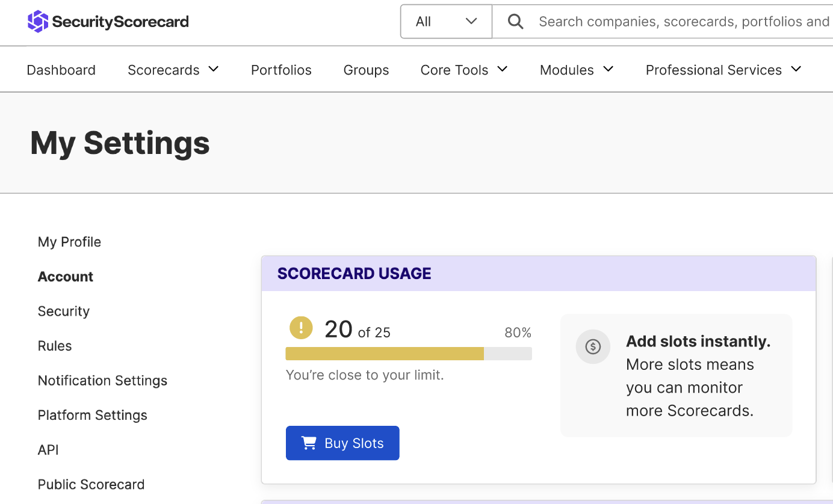833x504 pixels.
Task: Go to the Dashboard
Action: [x=61, y=70]
